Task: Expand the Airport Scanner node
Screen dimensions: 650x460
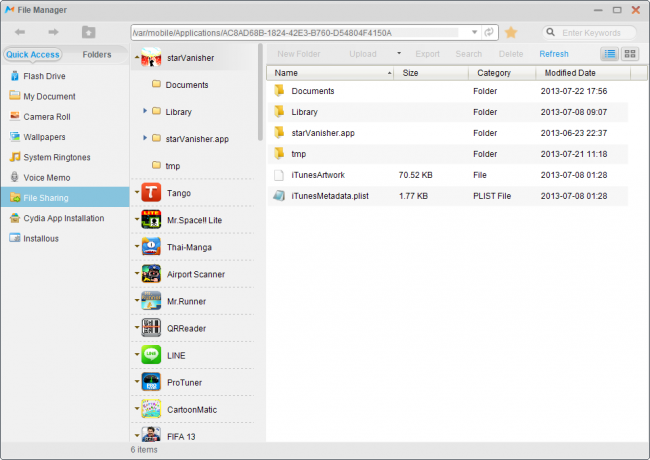Action: [137, 273]
